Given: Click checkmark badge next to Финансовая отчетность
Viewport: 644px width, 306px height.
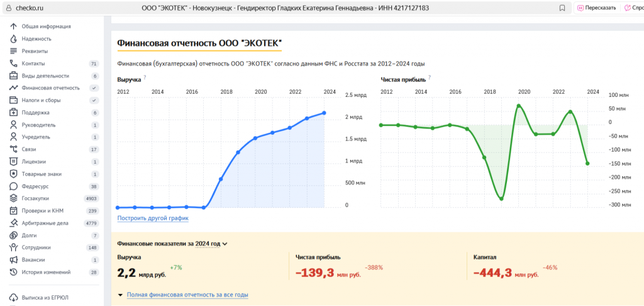Looking at the screenshot, I should 94,88.
